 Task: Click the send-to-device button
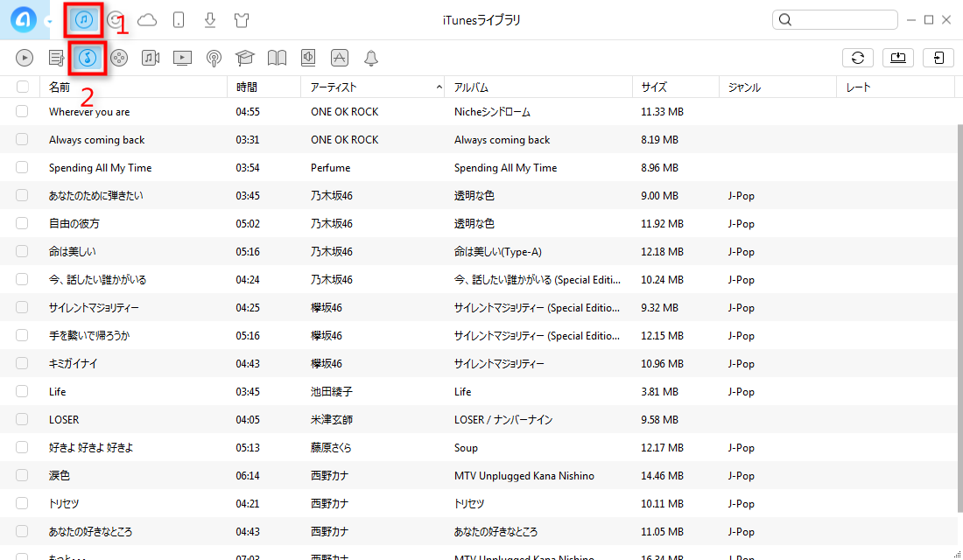click(938, 58)
